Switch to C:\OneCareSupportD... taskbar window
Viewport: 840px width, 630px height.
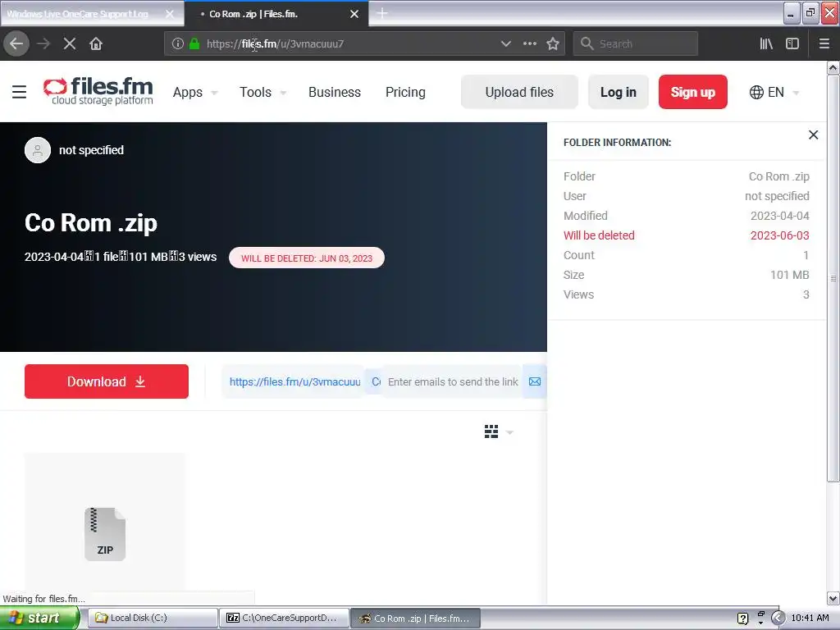pos(284,618)
